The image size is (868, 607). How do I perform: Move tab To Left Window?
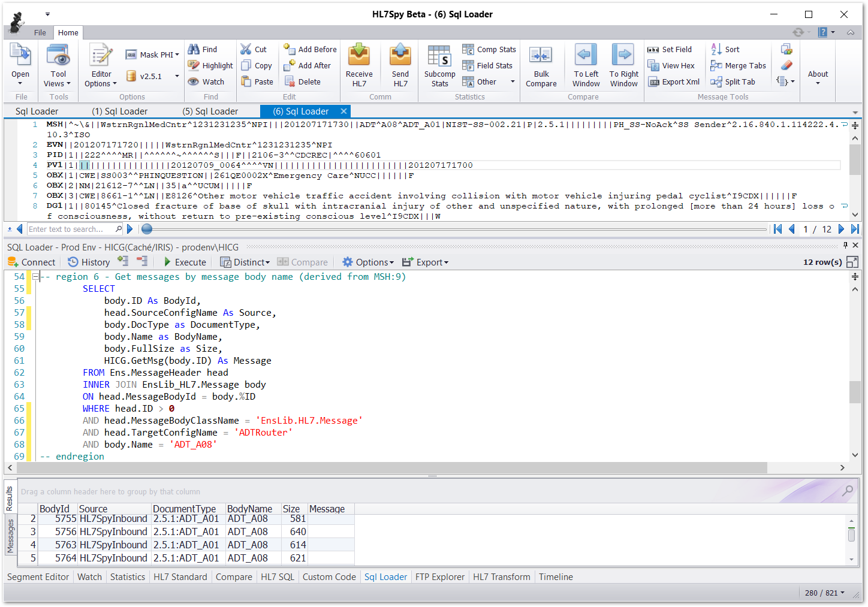(586, 65)
